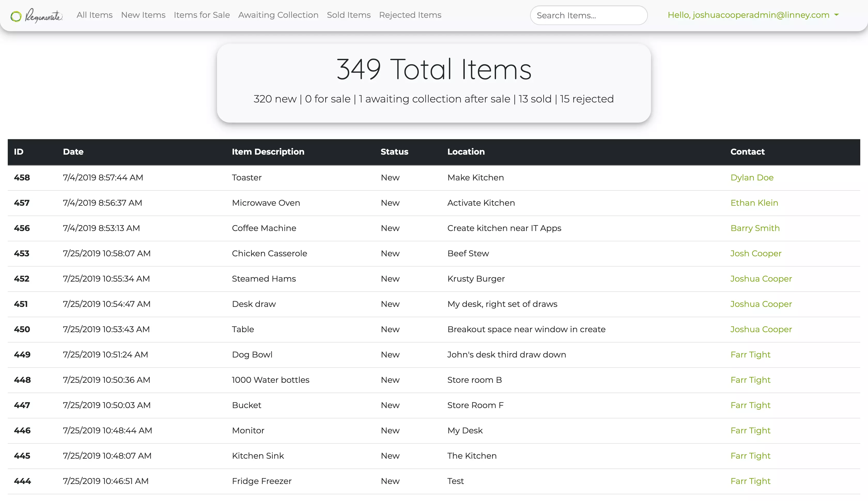Sort items by clicking Date column

click(x=72, y=152)
